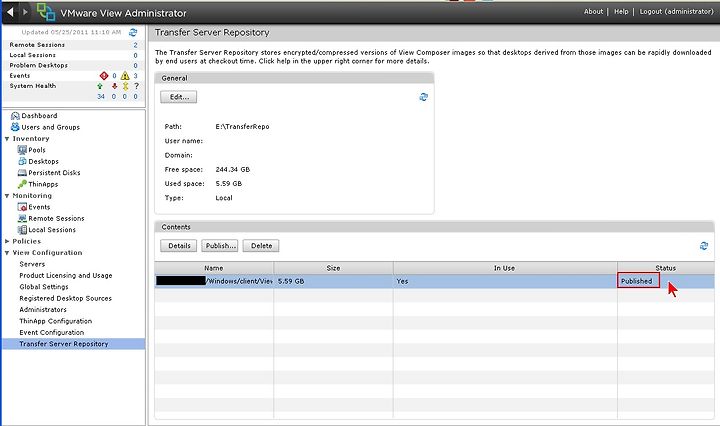Click the system health count 34

click(101, 97)
